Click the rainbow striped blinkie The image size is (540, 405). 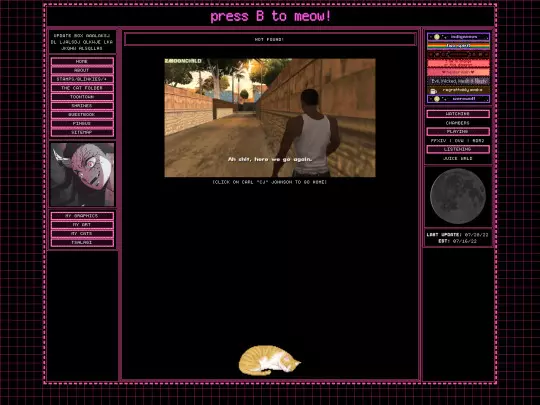(x=458, y=45)
